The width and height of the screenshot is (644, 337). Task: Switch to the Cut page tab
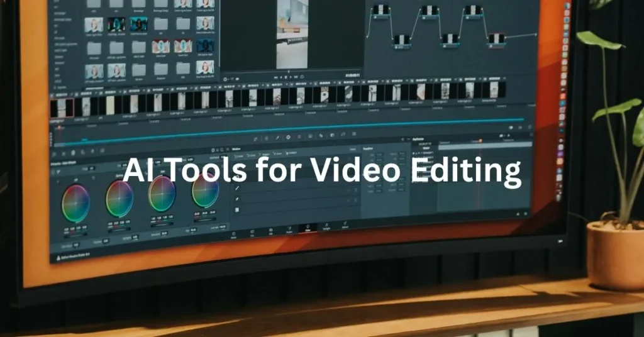point(252,233)
